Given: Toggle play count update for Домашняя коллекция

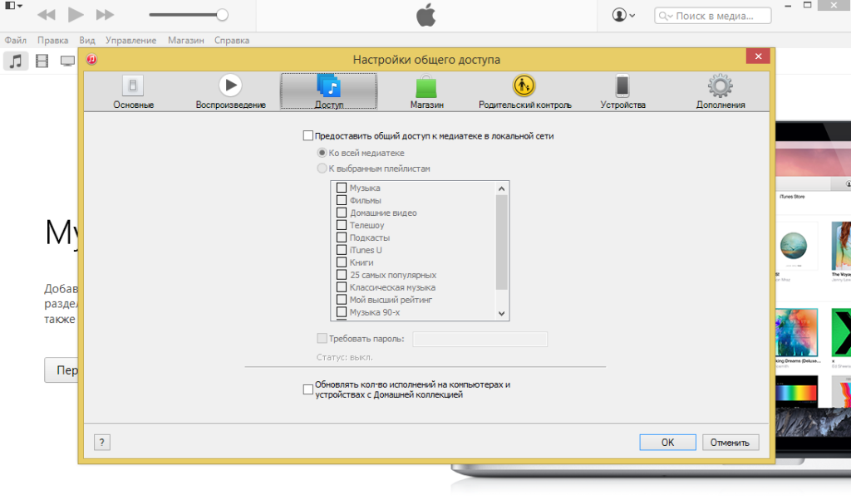Looking at the screenshot, I should click(308, 389).
